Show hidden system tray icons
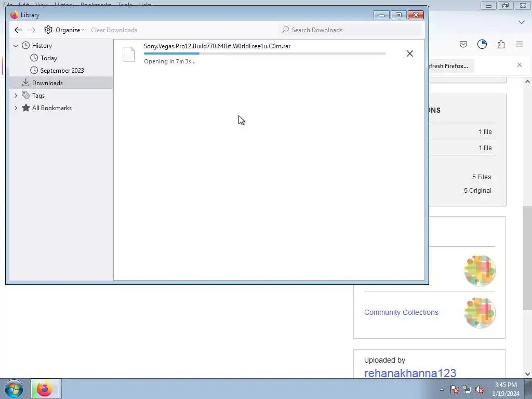The height and width of the screenshot is (399, 532). (442, 390)
